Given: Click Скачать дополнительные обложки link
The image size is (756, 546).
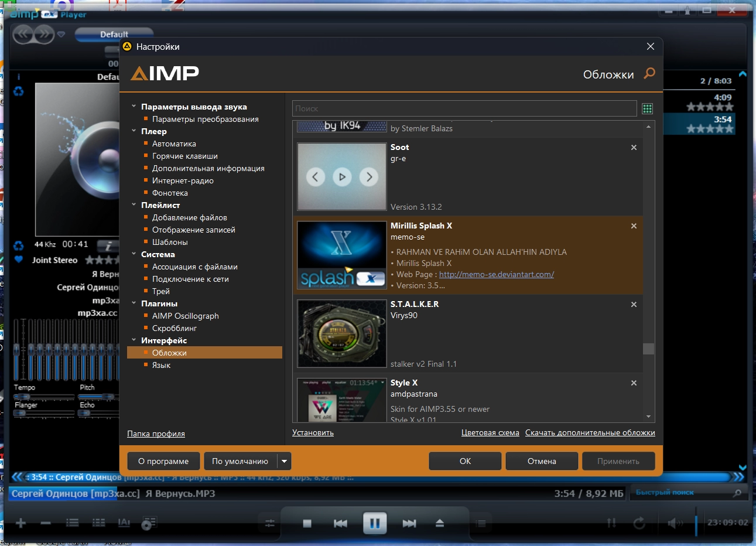Looking at the screenshot, I should pyautogui.click(x=590, y=433).
